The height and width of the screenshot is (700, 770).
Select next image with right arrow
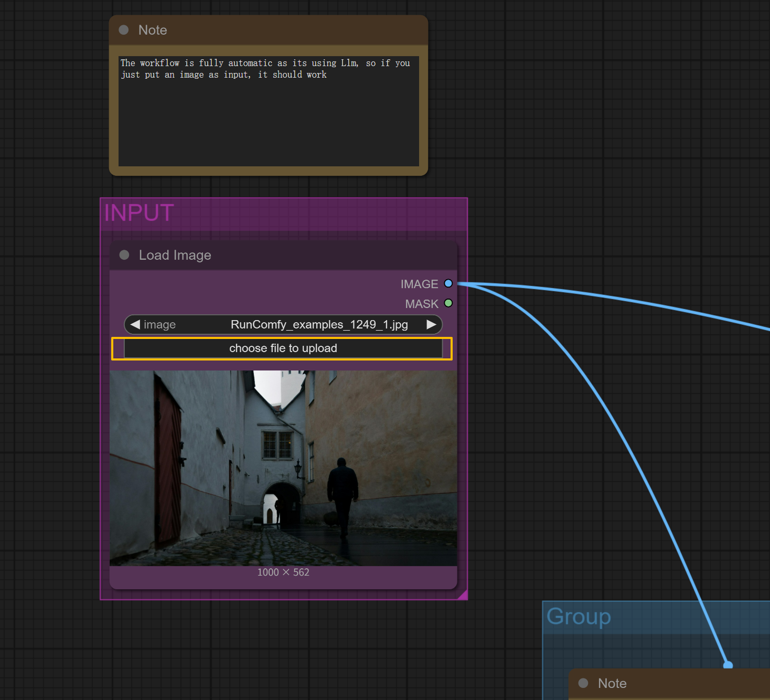pos(431,325)
